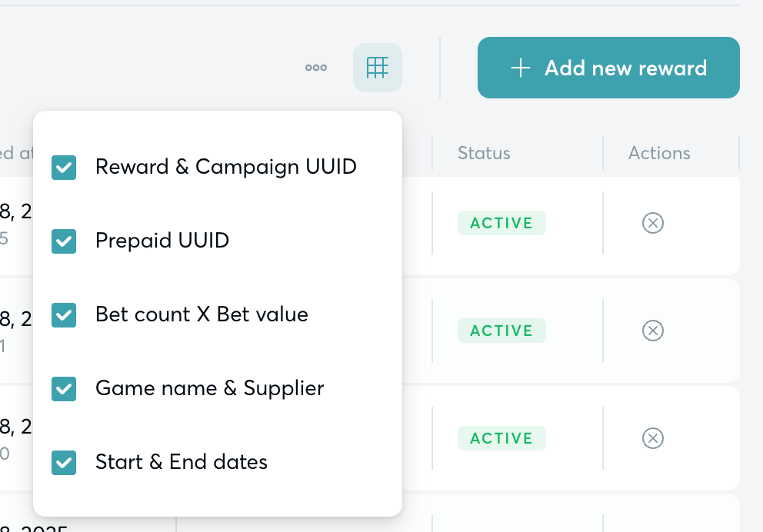
Task: Click the cancel icon in third row
Action: tap(652, 438)
